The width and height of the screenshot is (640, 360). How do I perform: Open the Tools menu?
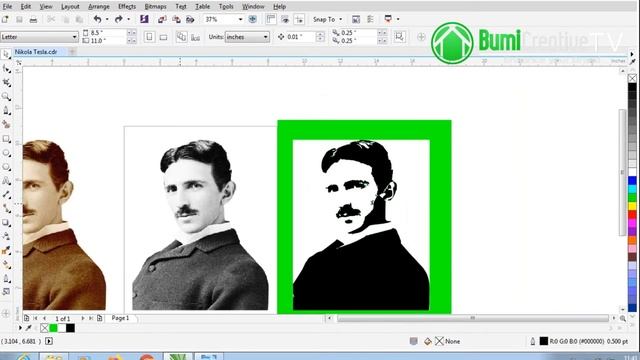[x=226, y=7]
